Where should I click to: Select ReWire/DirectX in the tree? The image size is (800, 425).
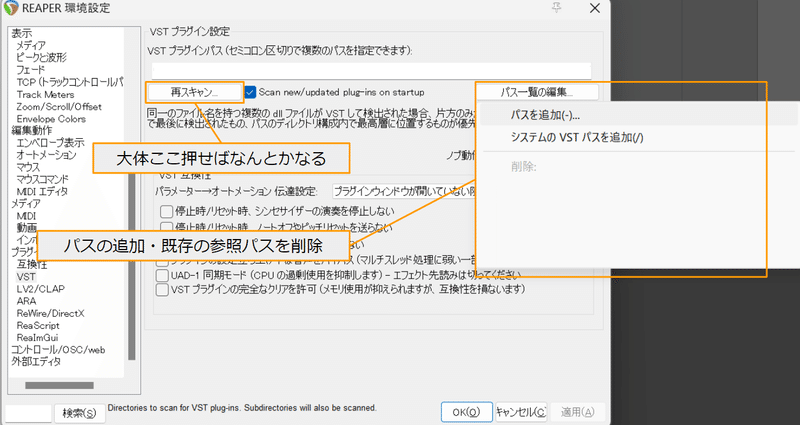pyautogui.click(x=51, y=313)
